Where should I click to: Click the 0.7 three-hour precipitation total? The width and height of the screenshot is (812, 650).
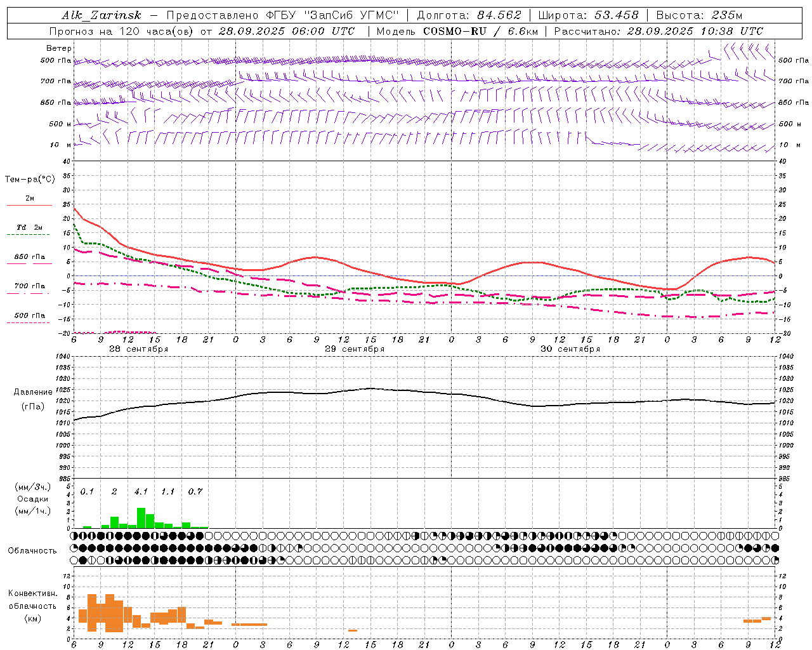tap(195, 491)
